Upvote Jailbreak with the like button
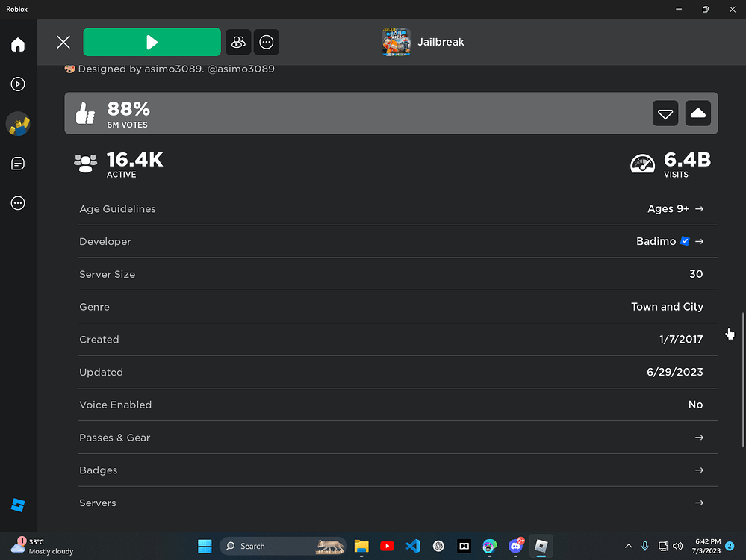 click(698, 113)
